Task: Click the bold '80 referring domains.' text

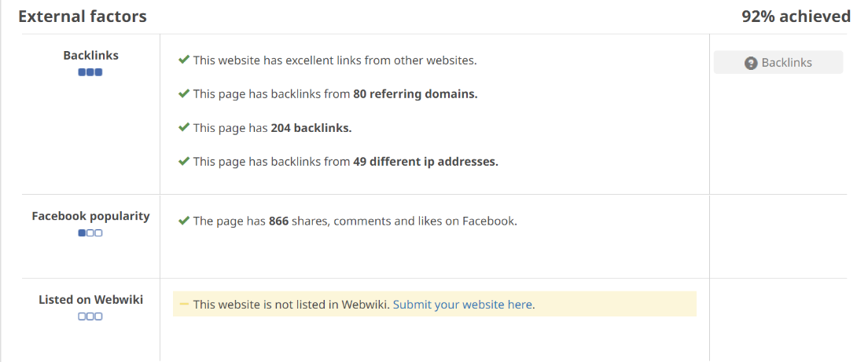Action: point(415,94)
